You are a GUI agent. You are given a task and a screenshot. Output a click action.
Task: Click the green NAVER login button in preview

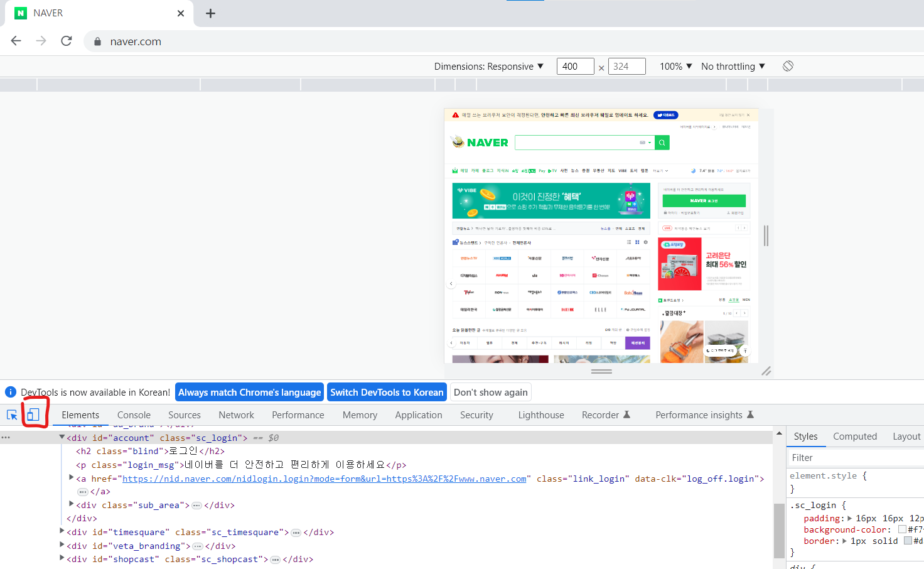(704, 200)
